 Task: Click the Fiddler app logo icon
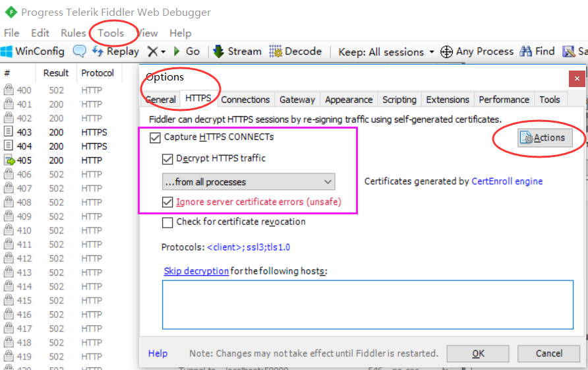11,13
